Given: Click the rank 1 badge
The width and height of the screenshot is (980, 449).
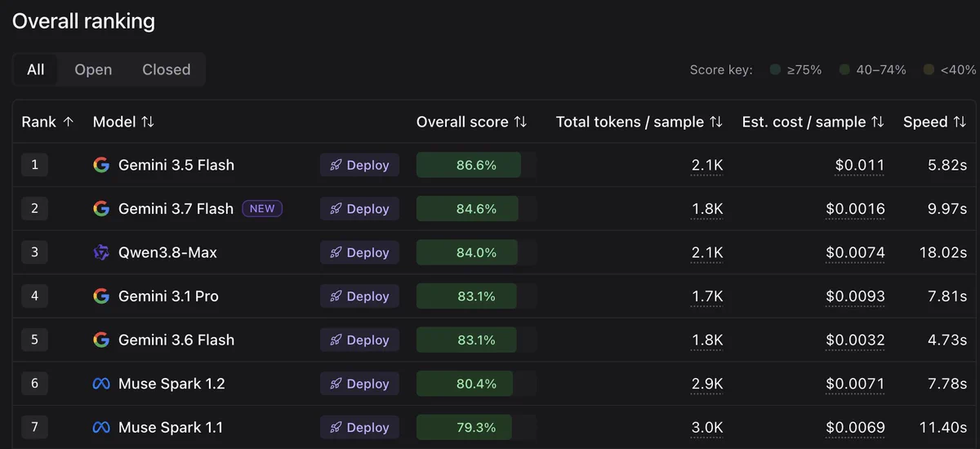Looking at the screenshot, I should pyautogui.click(x=34, y=165).
